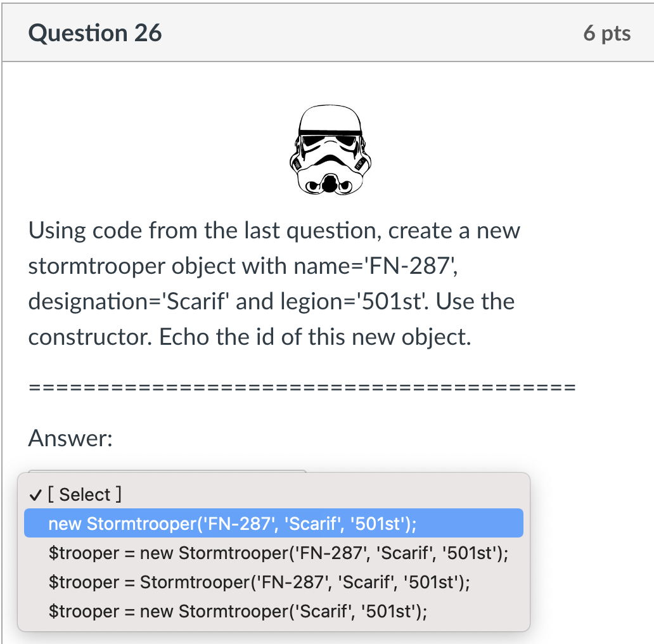Click the stormtrooper helmet's left eye lens
The height and width of the screenshot is (644, 654).
click(312, 139)
